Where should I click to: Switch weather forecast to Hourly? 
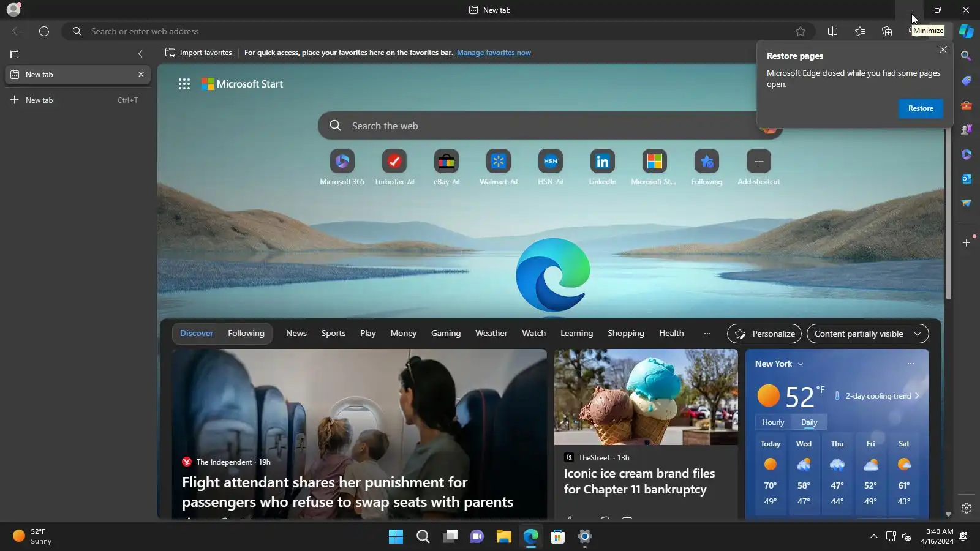(773, 422)
